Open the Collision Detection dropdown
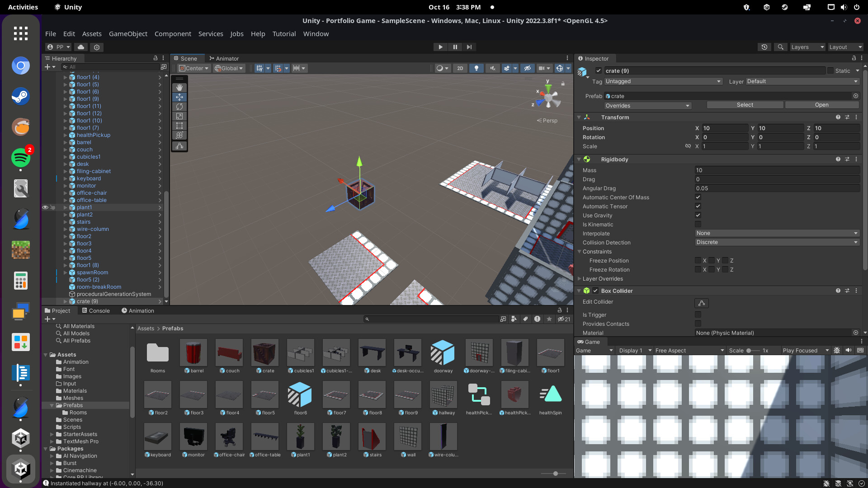868x488 pixels. (777, 242)
